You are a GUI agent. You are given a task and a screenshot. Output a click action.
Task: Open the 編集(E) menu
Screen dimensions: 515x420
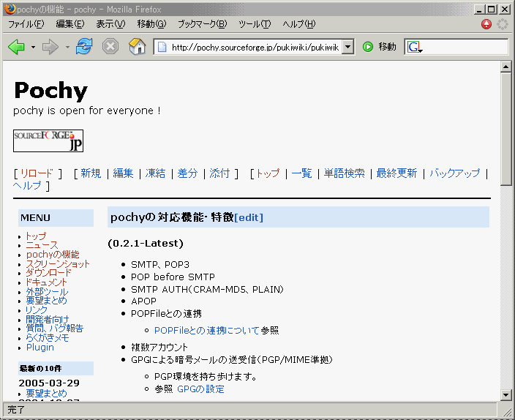click(70, 24)
